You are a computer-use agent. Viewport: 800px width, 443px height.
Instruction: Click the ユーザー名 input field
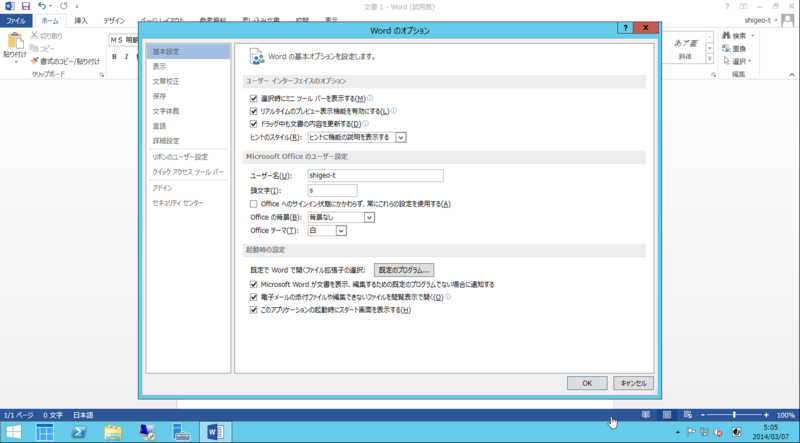[x=376, y=176]
